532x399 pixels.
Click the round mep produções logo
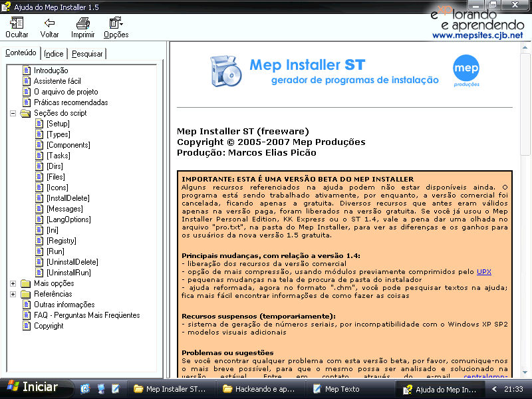click(466, 70)
